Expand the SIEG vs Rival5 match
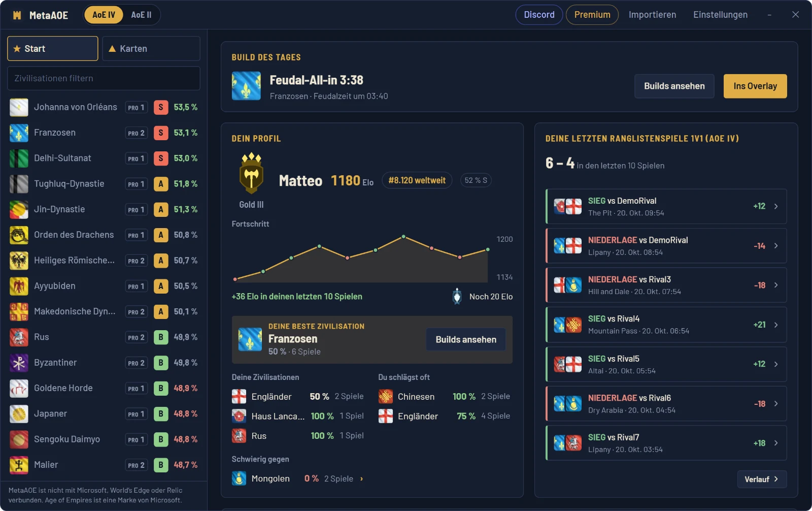This screenshot has height=511, width=812. pos(666,364)
